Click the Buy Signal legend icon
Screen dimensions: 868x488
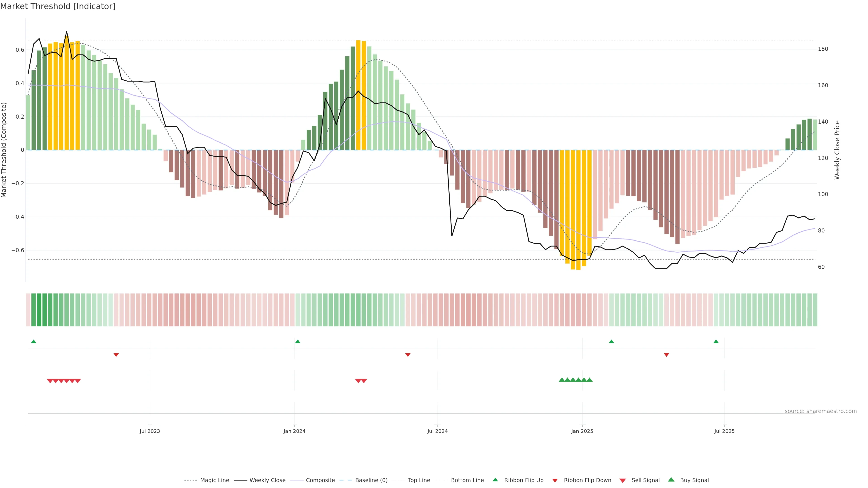point(671,480)
